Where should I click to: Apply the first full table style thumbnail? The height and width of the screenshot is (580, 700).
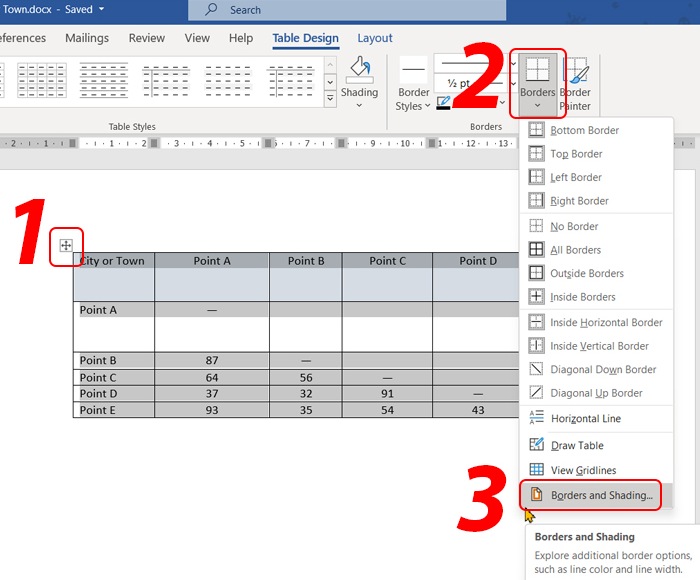click(42, 80)
